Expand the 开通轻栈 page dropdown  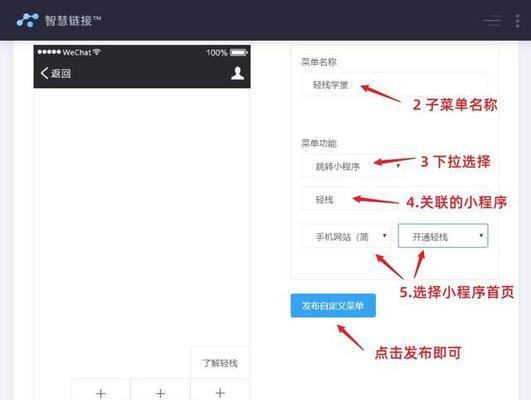click(443, 236)
